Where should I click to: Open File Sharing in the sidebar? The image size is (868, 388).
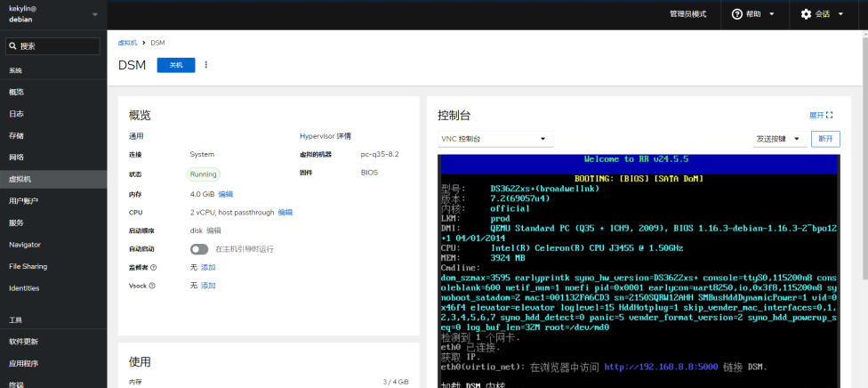click(x=53, y=266)
